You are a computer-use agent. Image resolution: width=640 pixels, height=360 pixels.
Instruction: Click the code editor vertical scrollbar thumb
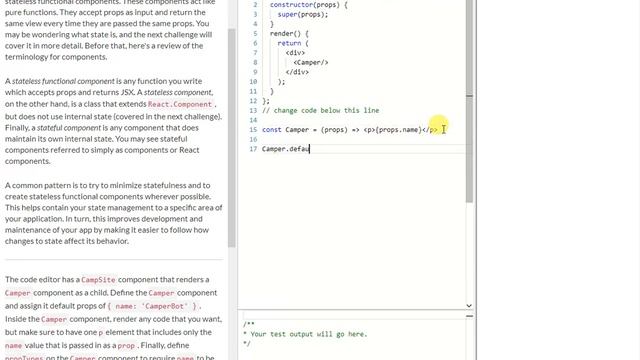click(469, 100)
